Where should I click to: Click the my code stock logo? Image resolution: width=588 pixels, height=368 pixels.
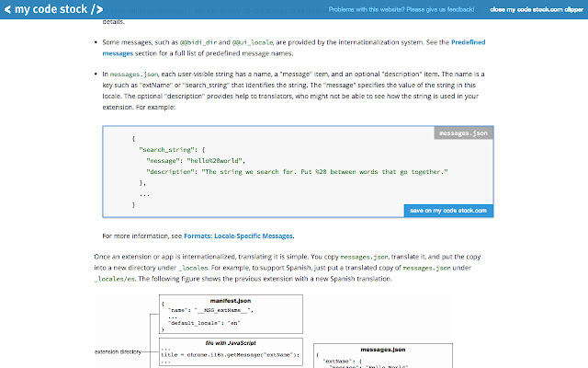(57, 10)
